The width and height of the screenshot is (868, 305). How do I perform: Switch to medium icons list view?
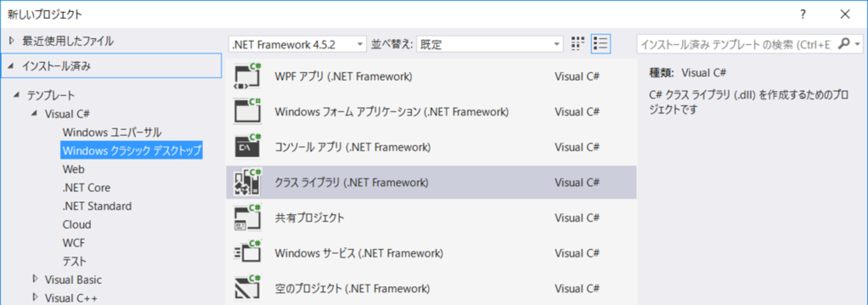coord(600,45)
